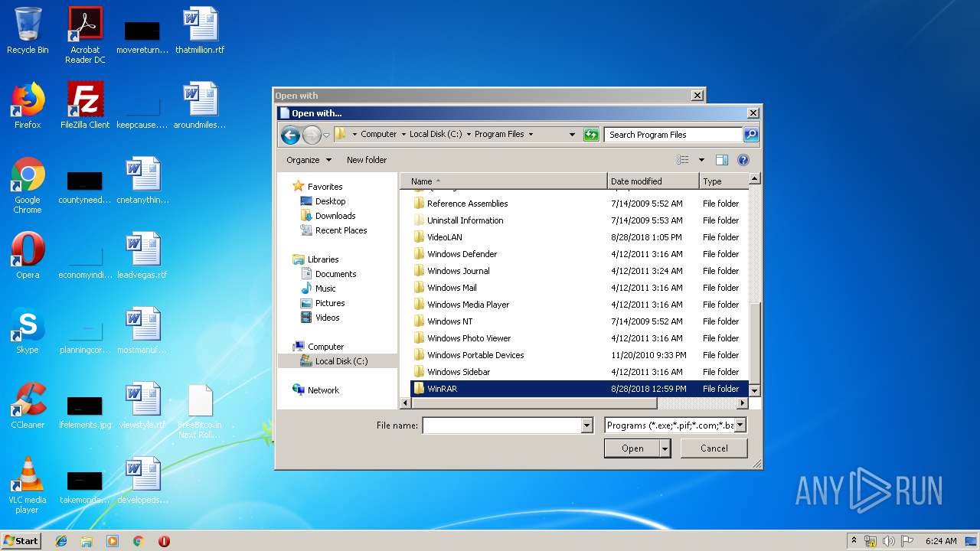The height and width of the screenshot is (551, 980).
Task: Select viewstyle.rtf desktop file
Action: 142,406
